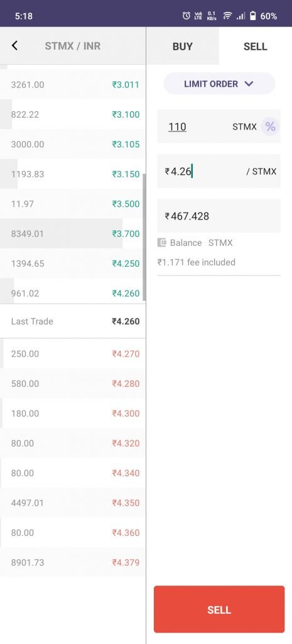Focus the ₹4.26 price field
The width and height of the screenshot is (292, 644).
[x=219, y=171]
